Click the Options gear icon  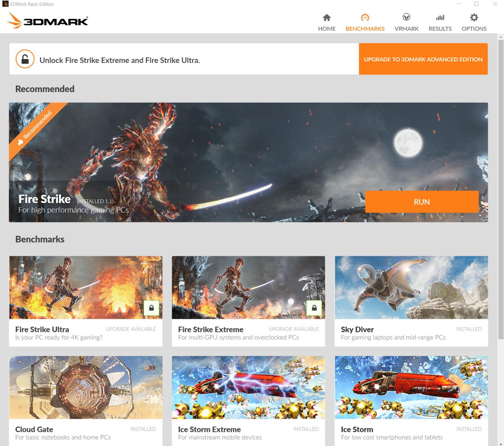coord(474,17)
